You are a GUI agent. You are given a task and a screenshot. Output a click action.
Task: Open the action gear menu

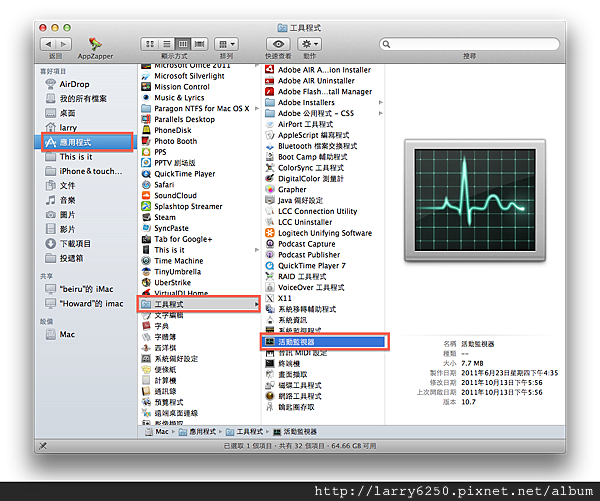[x=309, y=44]
